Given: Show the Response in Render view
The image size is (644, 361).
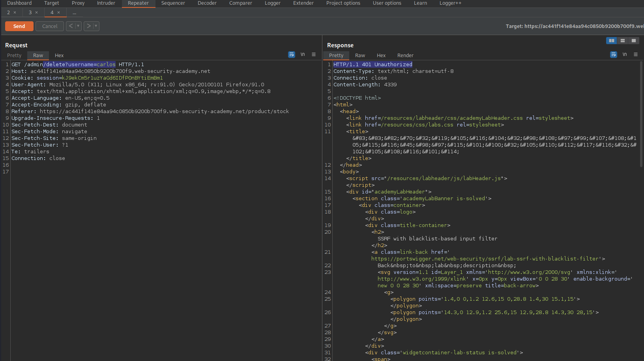Looking at the screenshot, I should [406, 56].
